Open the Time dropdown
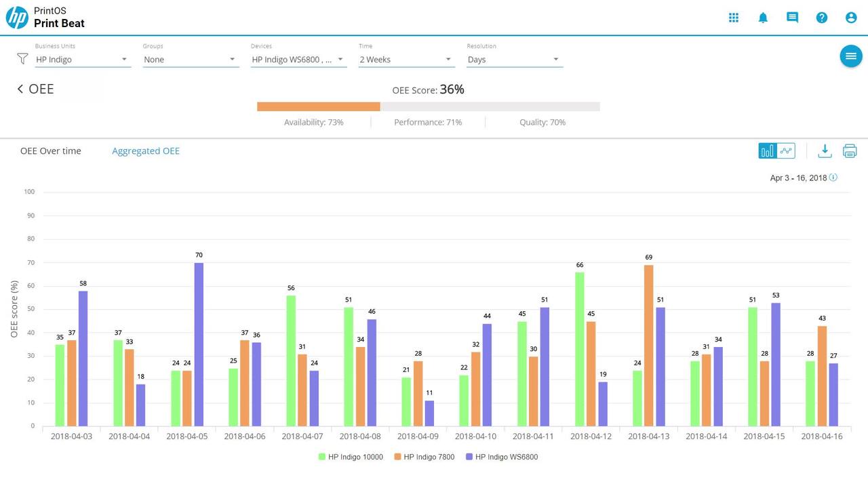The height and width of the screenshot is (488, 868). tap(406, 60)
